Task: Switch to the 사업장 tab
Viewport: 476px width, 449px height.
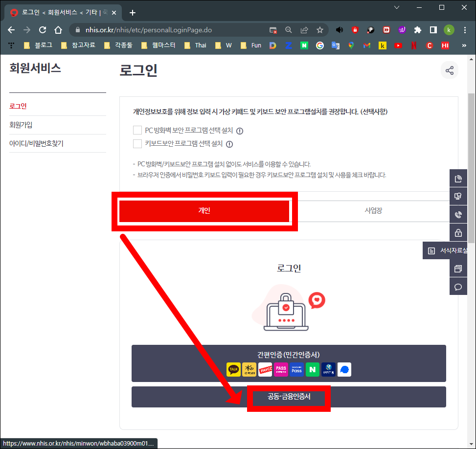Action: point(374,210)
